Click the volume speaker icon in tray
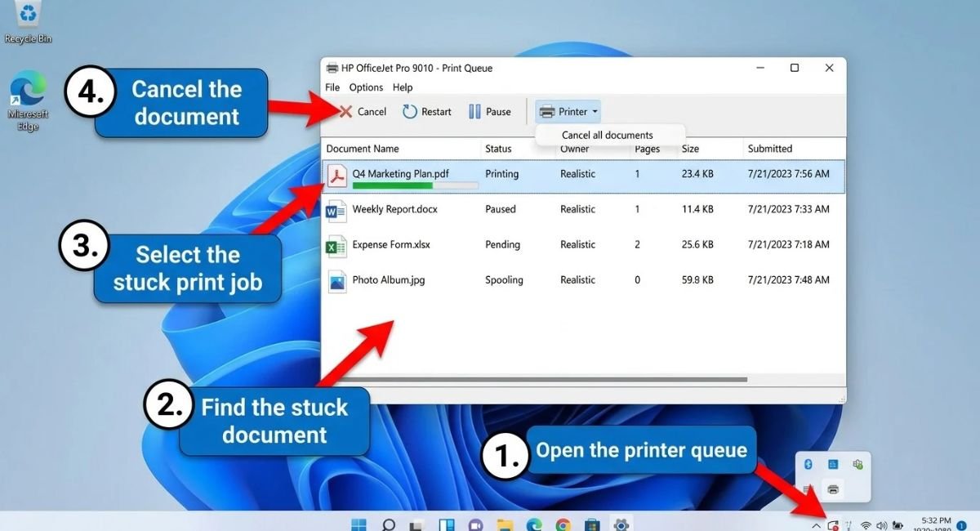Screen dimensions: 980x531 tap(881, 524)
